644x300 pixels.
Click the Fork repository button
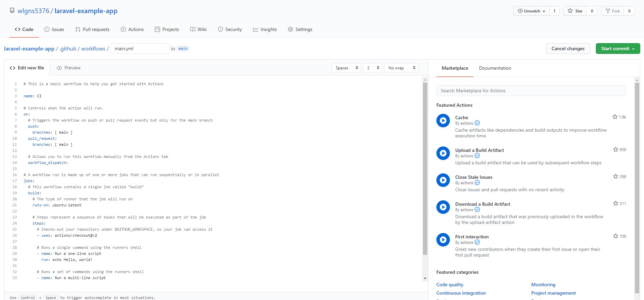point(612,11)
